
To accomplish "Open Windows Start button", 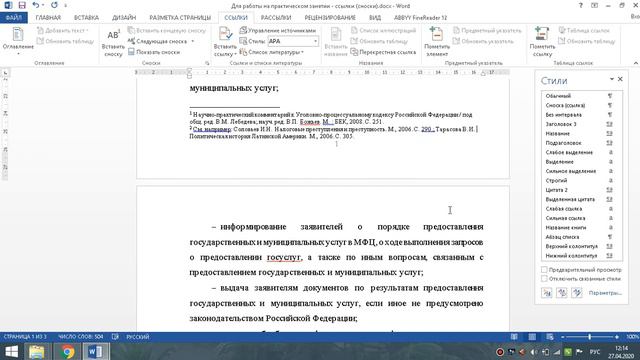I will [x=11, y=352].
